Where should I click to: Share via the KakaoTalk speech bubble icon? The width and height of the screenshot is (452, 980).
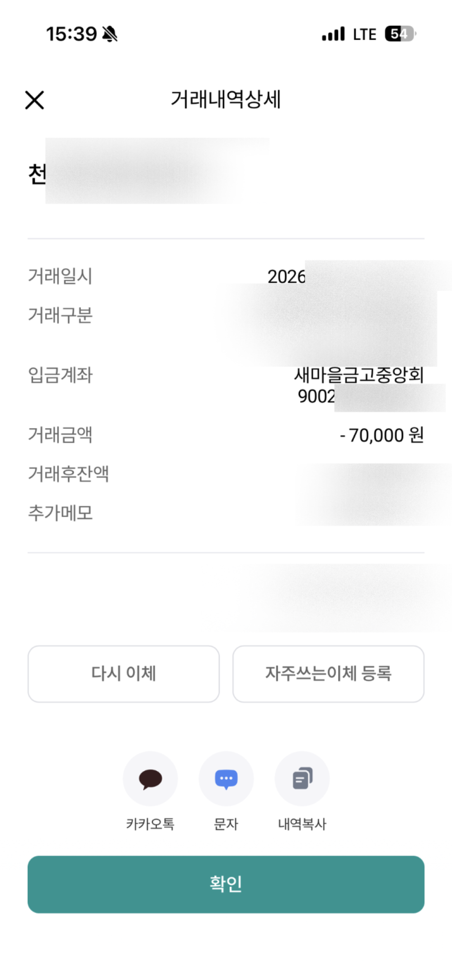[x=150, y=778]
